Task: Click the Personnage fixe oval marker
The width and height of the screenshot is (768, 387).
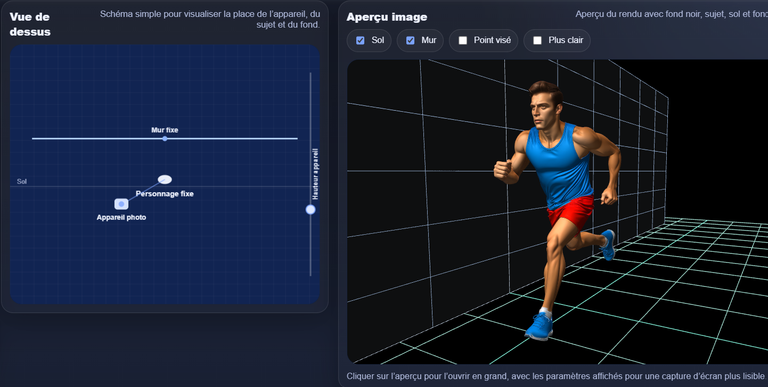Action: (165, 179)
